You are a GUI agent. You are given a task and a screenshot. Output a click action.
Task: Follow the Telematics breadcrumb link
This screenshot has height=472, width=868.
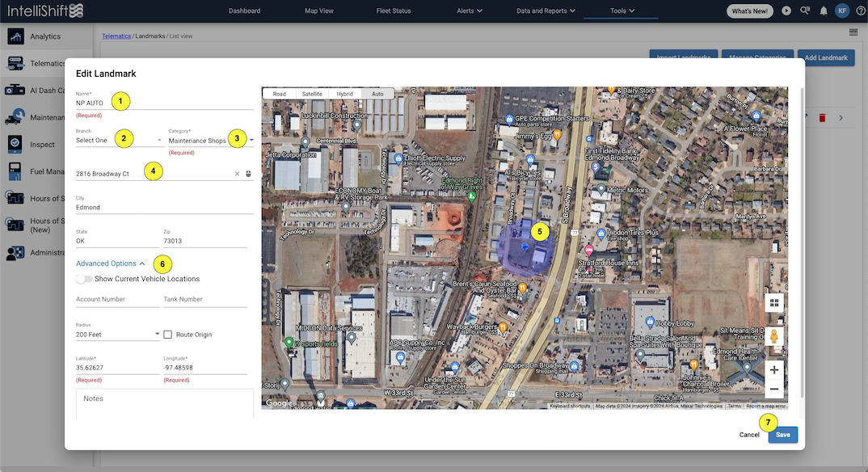point(116,36)
